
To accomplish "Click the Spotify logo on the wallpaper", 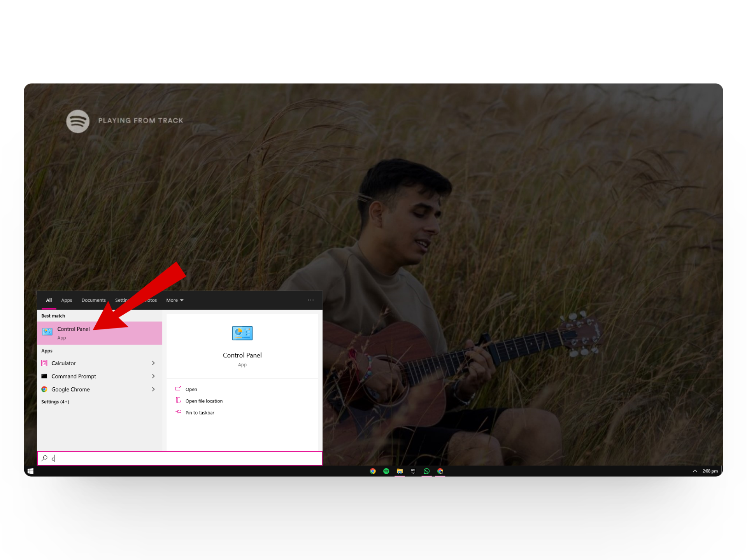I will click(78, 121).
